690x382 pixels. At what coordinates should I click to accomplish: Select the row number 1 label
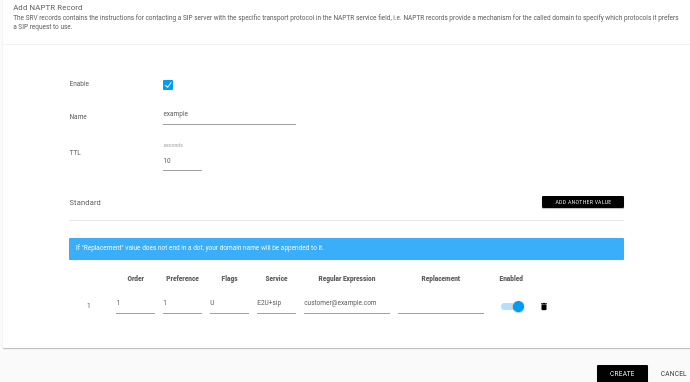[x=88, y=305]
